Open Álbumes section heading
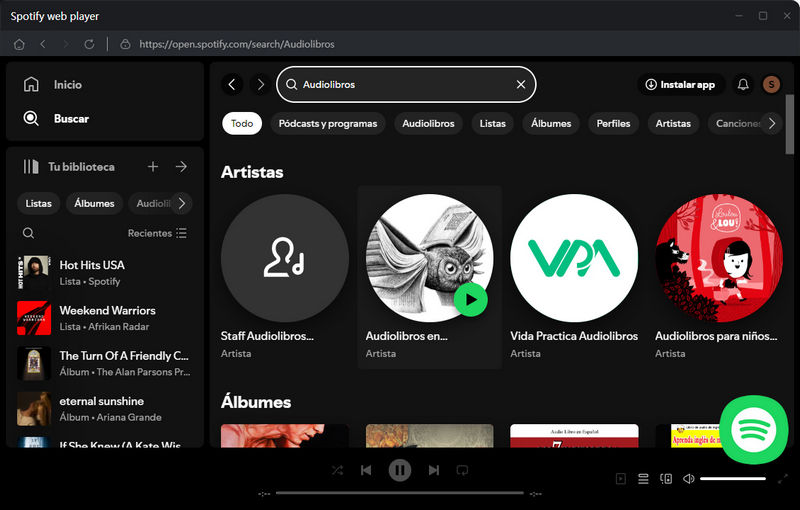This screenshot has height=510, width=800. tap(256, 402)
